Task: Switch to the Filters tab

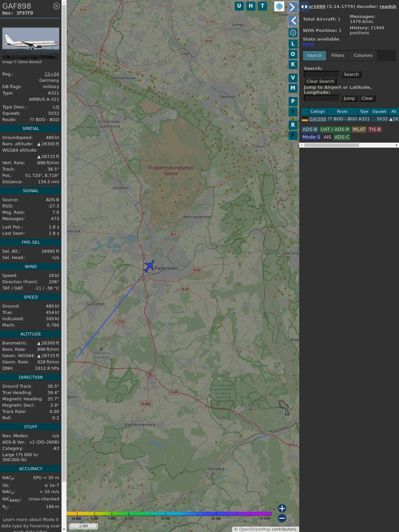Action: [x=337, y=56]
